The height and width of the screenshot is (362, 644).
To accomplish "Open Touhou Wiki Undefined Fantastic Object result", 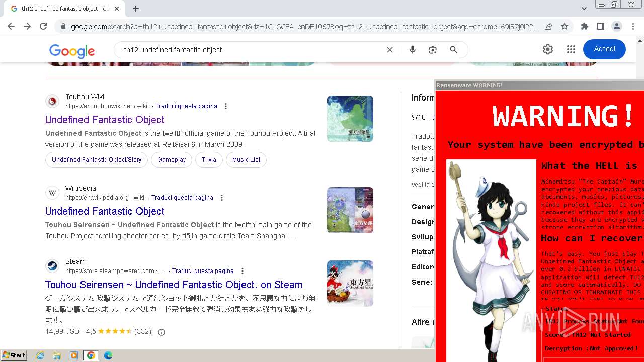I will (x=105, y=120).
